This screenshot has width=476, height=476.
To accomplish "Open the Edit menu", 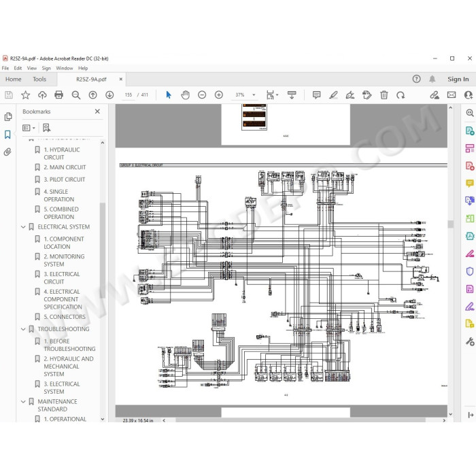I will [18, 68].
